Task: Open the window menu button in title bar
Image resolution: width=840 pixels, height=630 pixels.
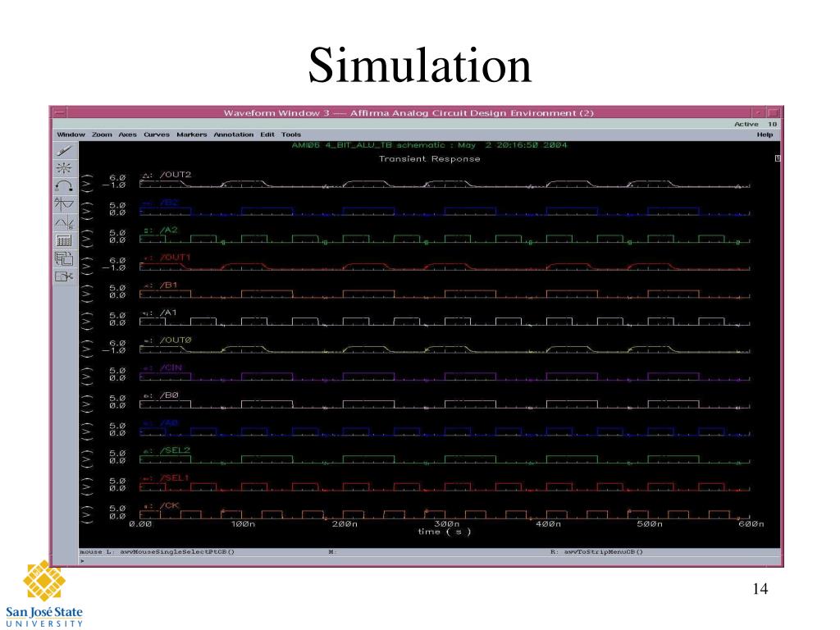Action: coord(59,113)
